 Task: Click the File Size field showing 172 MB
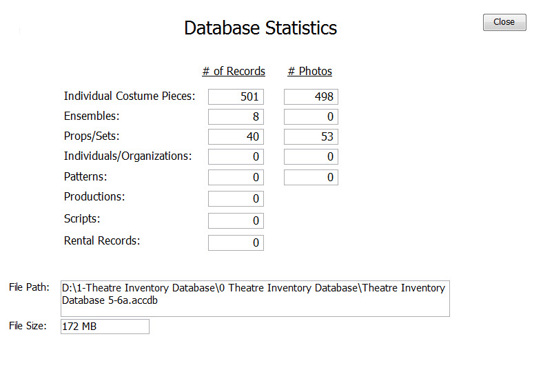(x=105, y=327)
